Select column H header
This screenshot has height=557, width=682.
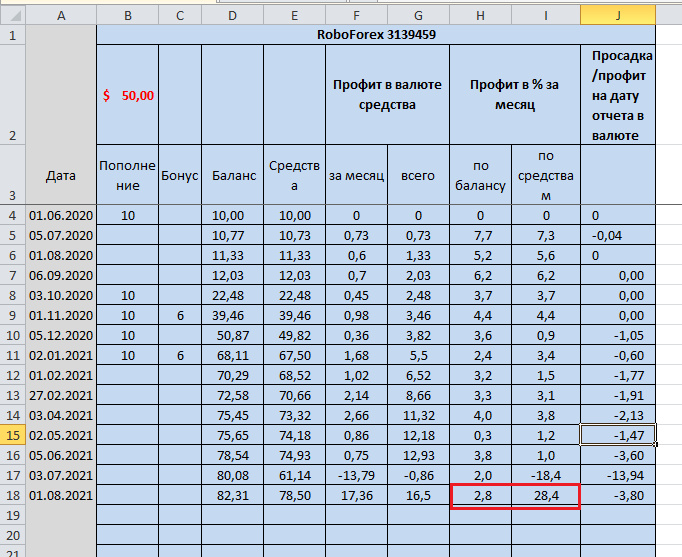point(480,16)
